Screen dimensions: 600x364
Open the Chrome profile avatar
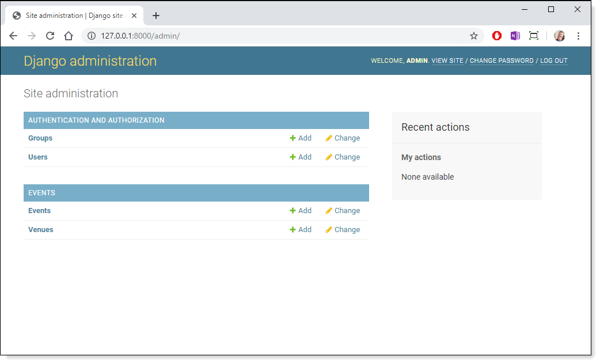[x=560, y=36]
